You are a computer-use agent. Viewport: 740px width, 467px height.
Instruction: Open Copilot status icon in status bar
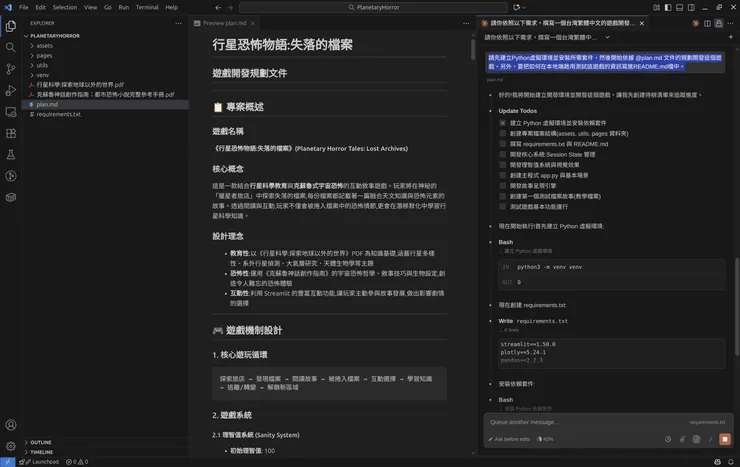pyautogui.click(x=717, y=462)
